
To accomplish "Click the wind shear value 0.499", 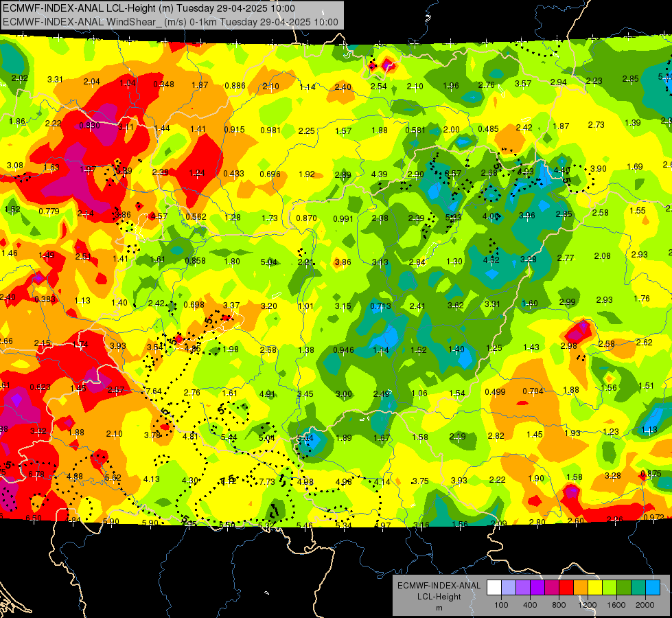I will tap(495, 392).
